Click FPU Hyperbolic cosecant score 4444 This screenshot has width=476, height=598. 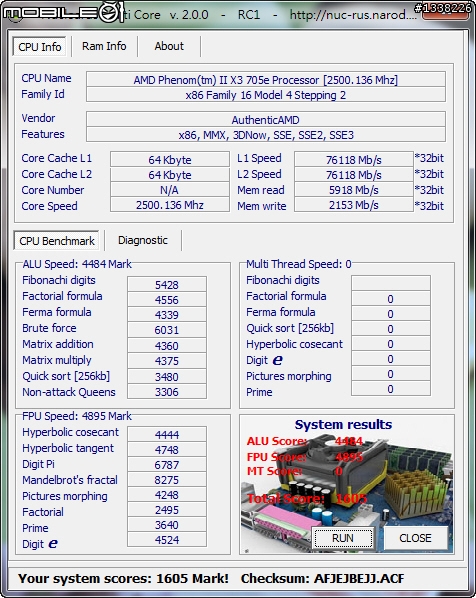(x=167, y=434)
